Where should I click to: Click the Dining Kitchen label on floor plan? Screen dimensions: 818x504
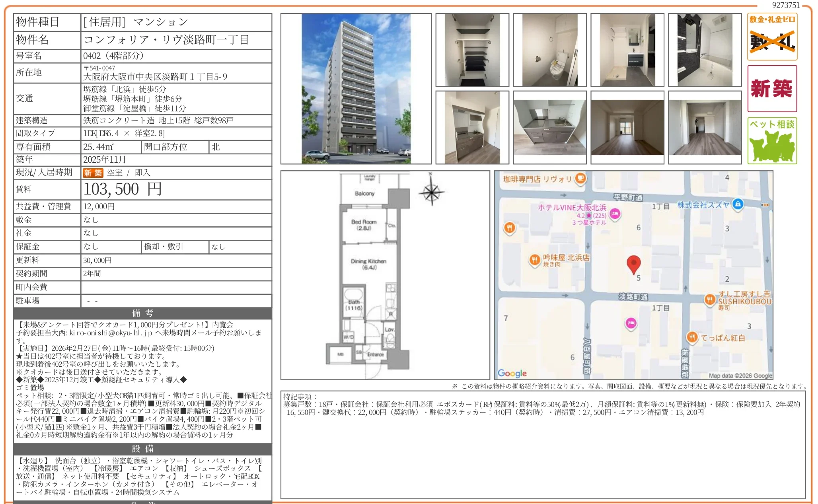pyautogui.click(x=368, y=261)
